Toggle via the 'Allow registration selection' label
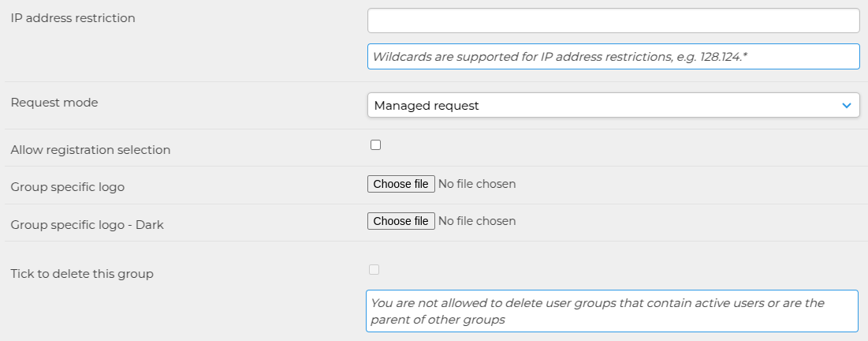Image resolution: width=868 pixels, height=341 pixels. click(91, 150)
